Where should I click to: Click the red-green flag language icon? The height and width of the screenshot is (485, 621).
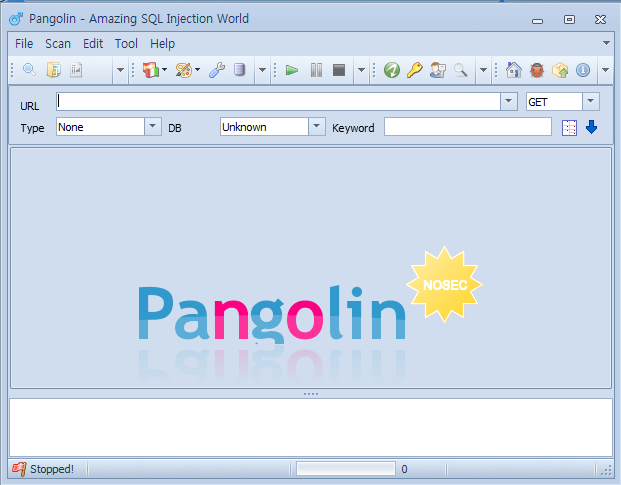150,70
